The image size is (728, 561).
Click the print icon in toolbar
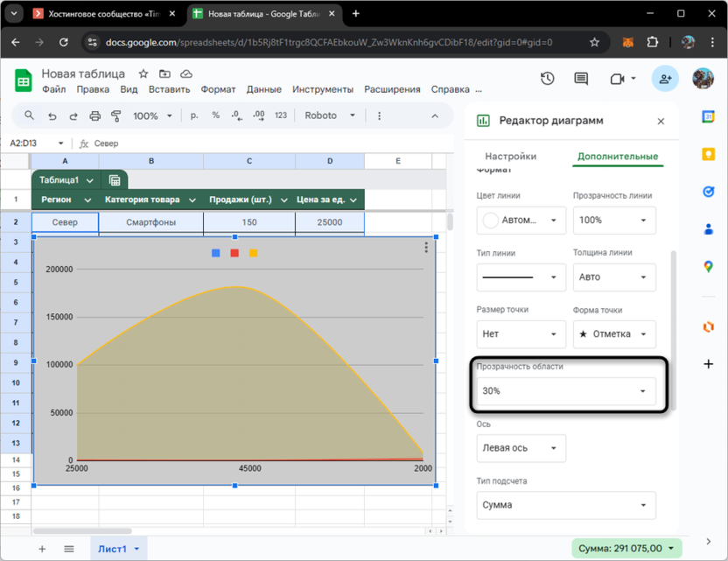(95, 116)
